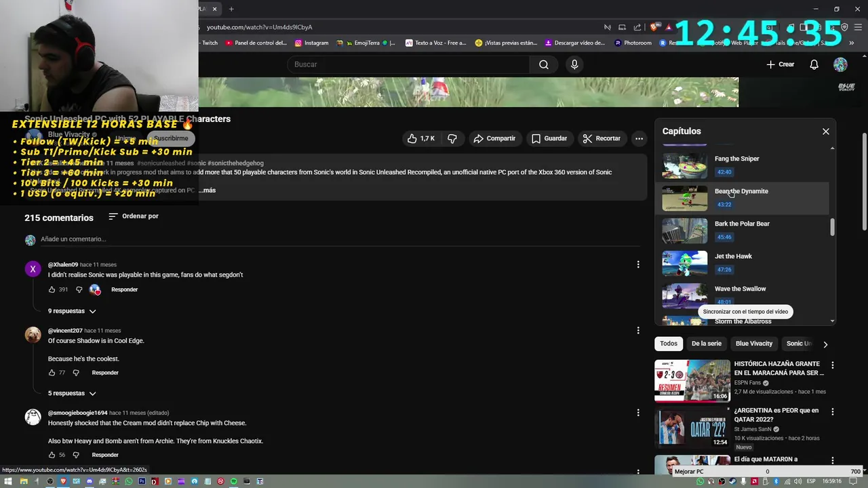868x488 pixels.
Task: Like the video with 1,7 K likes
Action: [x=421, y=138]
